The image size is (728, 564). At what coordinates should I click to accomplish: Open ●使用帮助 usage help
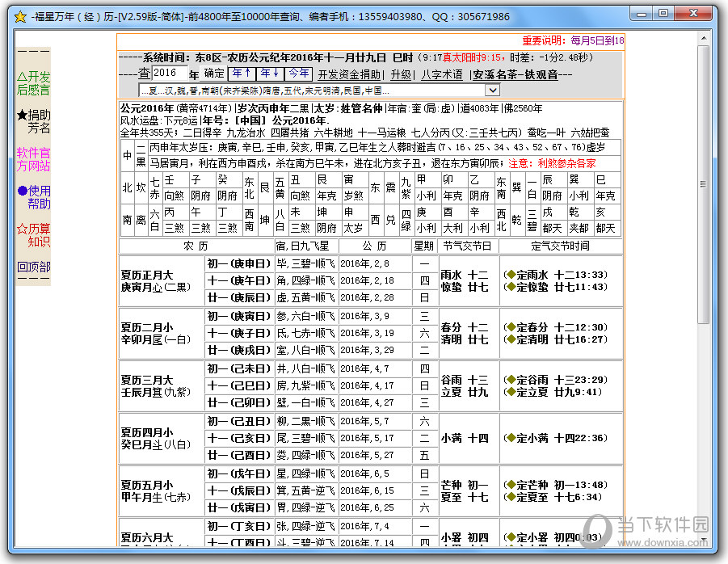coord(33,197)
